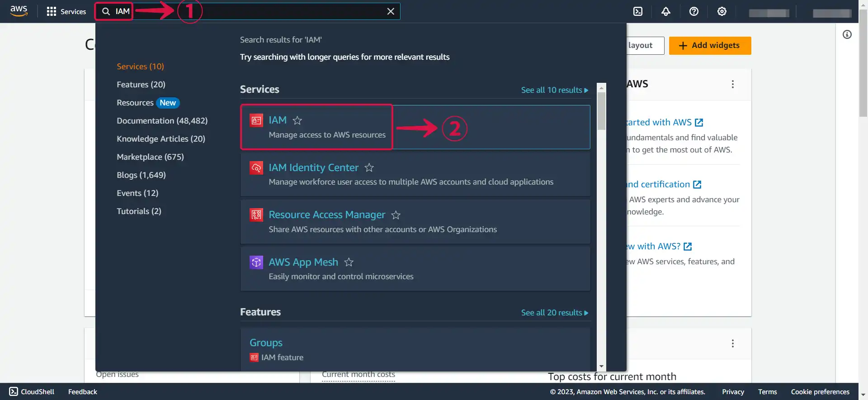The image size is (868, 400).
Task: Click Current month costs label
Action: 359,375
